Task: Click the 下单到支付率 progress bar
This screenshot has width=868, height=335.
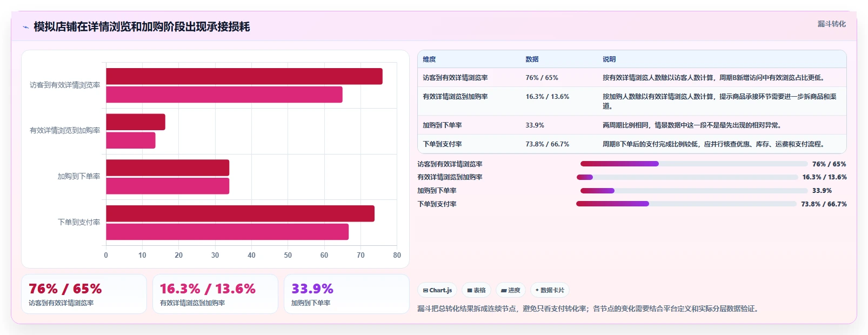Action: point(686,204)
